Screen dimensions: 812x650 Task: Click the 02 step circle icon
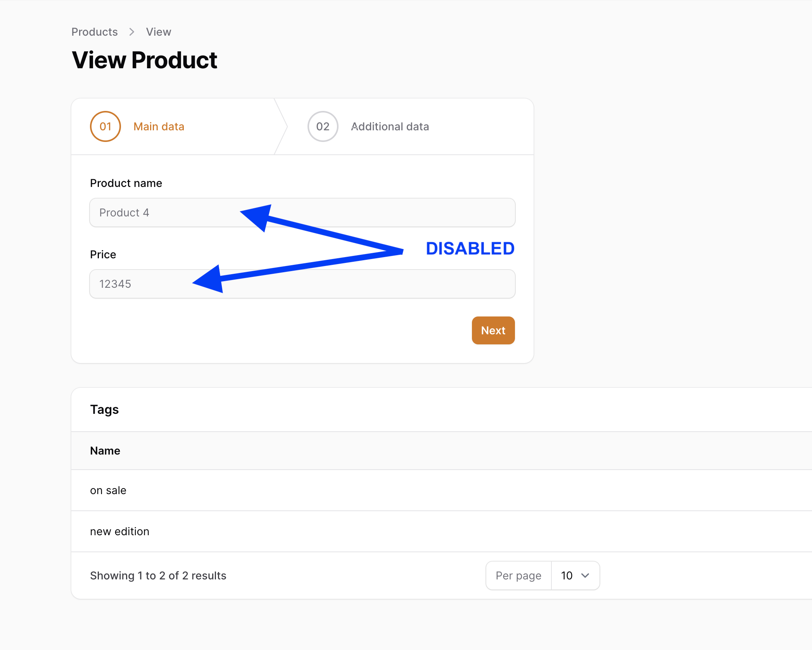[323, 126]
